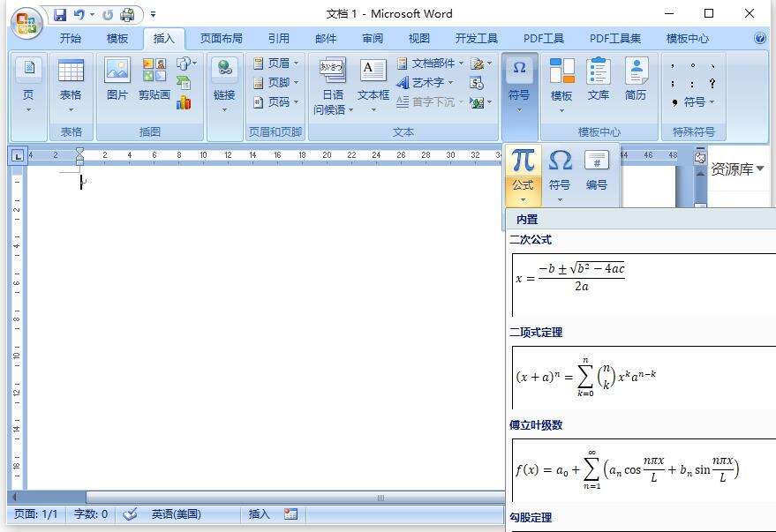776x532 pixels.
Task: Click the 文库 library icon
Action: tap(599, 79)
